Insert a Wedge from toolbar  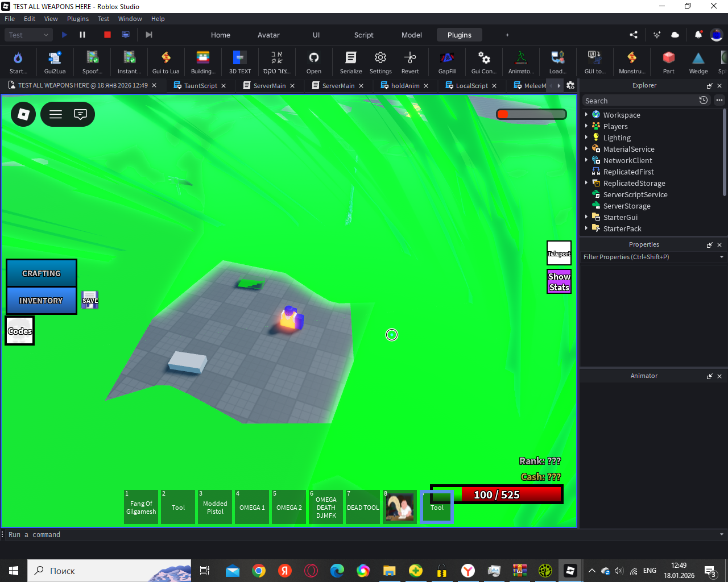tap(698, 61)
